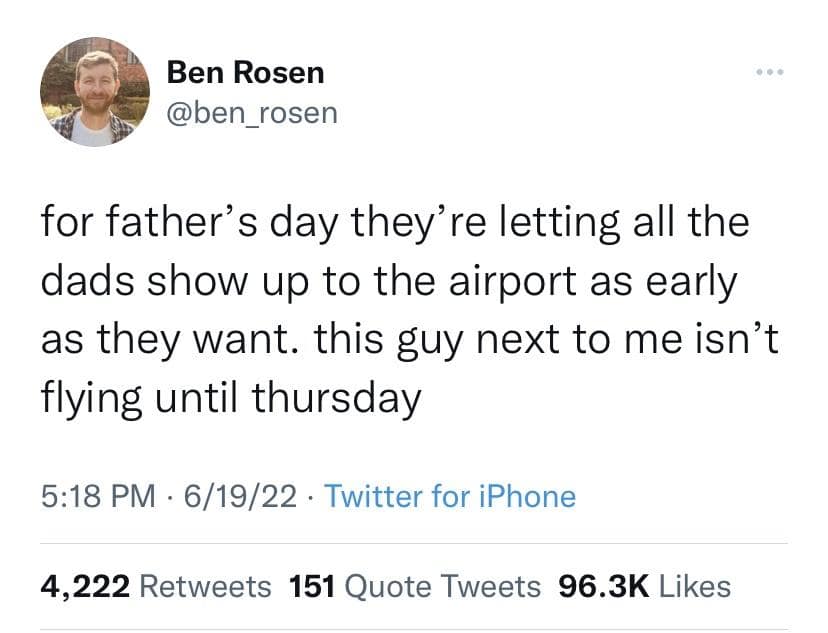Open the Retweets label
This screenshot has width=828, height=633.
click(x=205, y=586)
